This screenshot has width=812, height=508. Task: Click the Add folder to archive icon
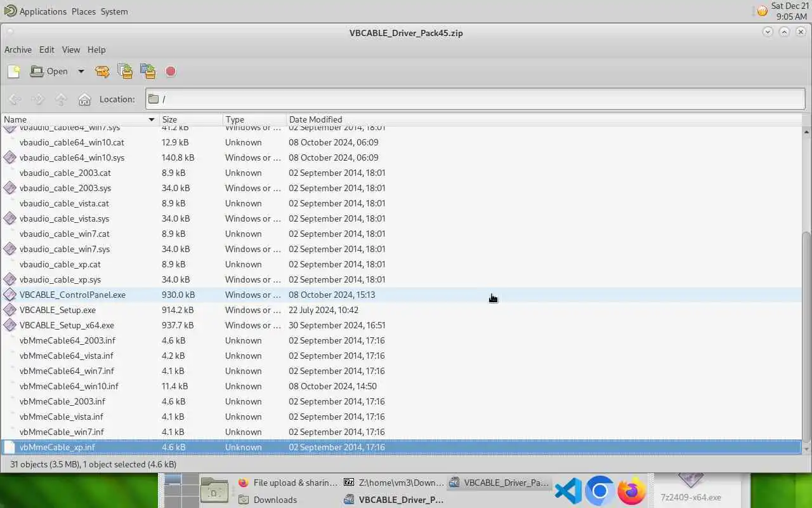pyautogui.click(x=148, y=71)
